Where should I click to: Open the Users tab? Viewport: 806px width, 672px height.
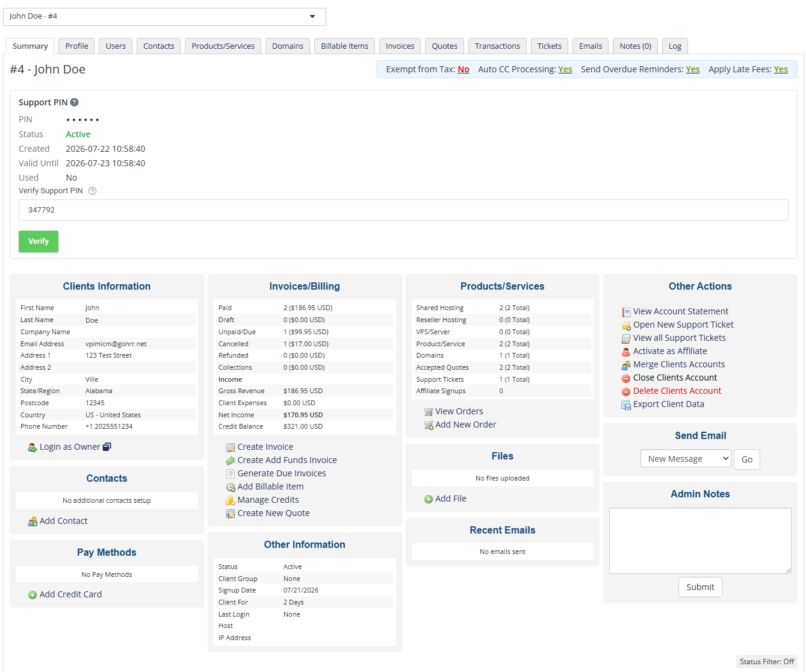[x=116, y=46]
